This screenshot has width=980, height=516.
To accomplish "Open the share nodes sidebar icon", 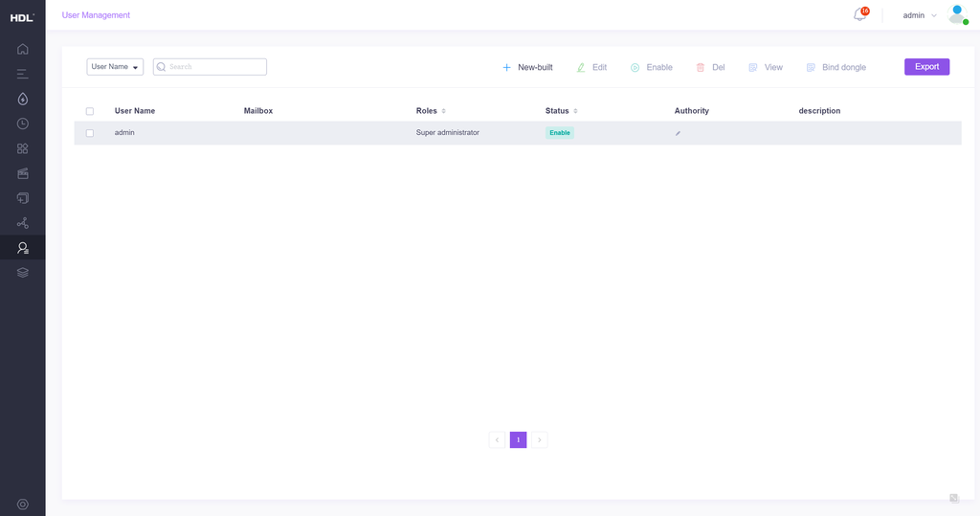I will pos(23,223).
